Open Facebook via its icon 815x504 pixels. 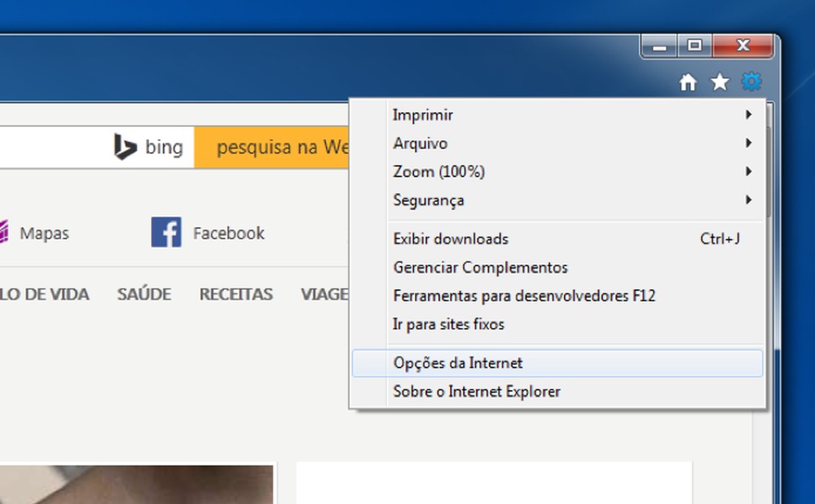166,233
